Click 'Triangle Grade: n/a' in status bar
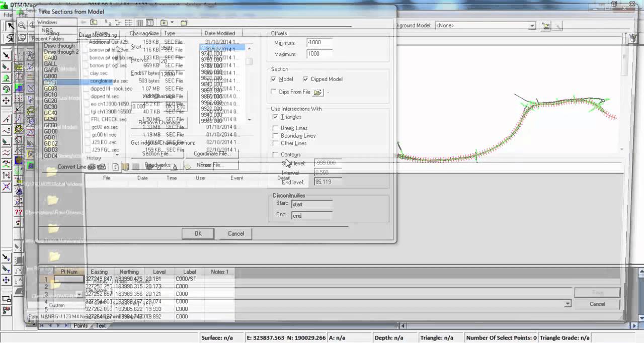Viewport: 644px width, 343px height. point(565,337)
